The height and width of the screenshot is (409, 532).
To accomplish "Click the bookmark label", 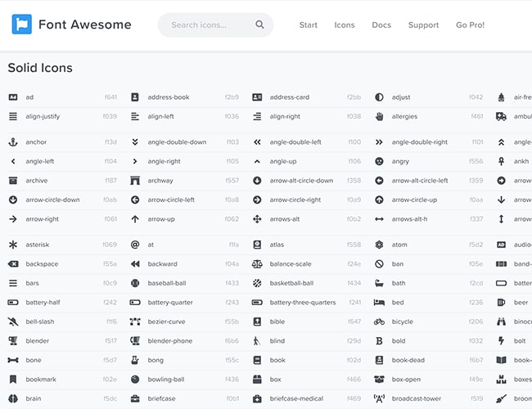I will [41, 380].
